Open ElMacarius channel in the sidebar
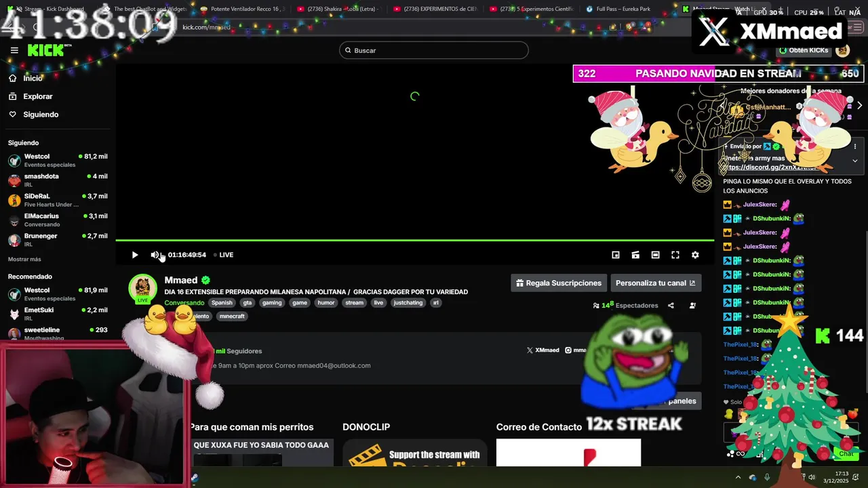The height and width of the screenshot is (488, 868). pos(58,220)
